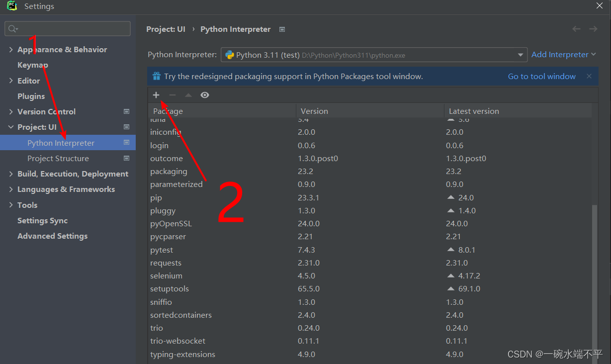611x364 pixels.
Task: Click update arrow beside selenium latest version
Action: click(451, 275)
